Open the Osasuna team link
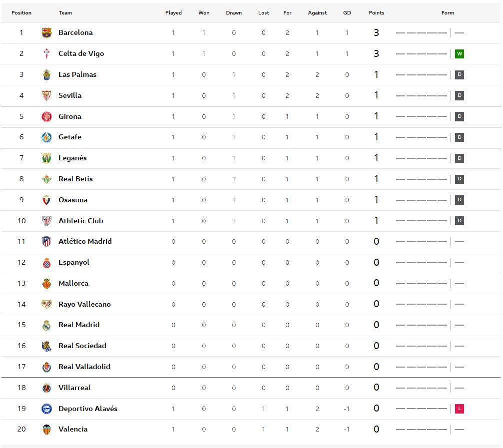The image size is (503, 448). click(x=73, y=200)
